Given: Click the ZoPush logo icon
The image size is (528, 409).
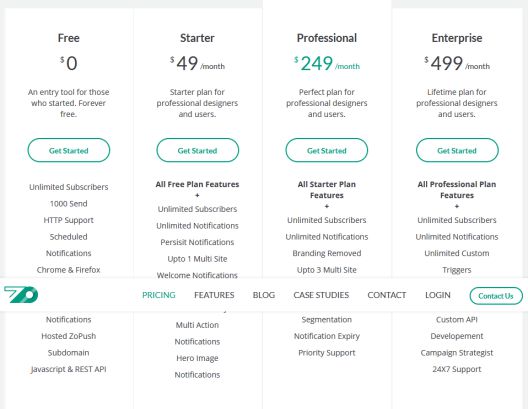Looking at the screenshot, I should coord(21,295).
